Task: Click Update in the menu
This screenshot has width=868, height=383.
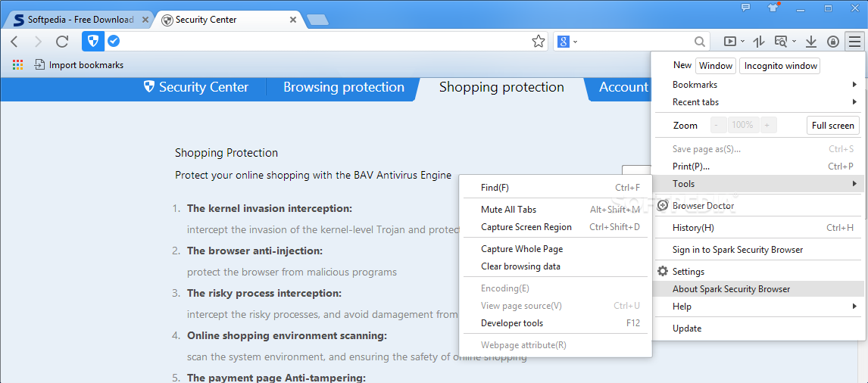Action: click(758, 329)
